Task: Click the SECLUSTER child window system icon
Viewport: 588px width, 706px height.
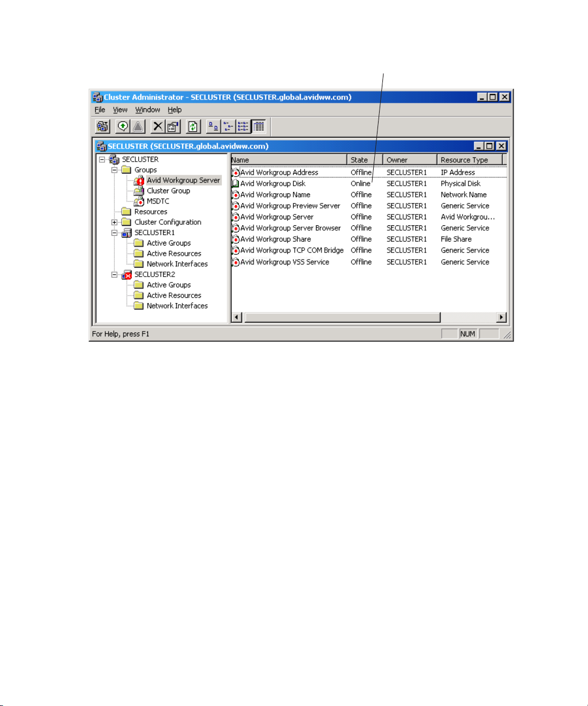Action: tap(101, 146)
